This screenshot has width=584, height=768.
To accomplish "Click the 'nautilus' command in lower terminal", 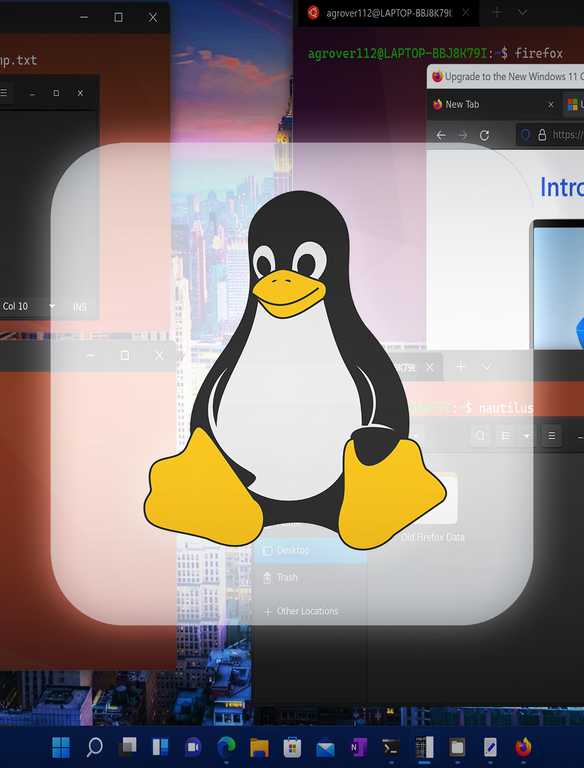I will click(x=506, y=408).
